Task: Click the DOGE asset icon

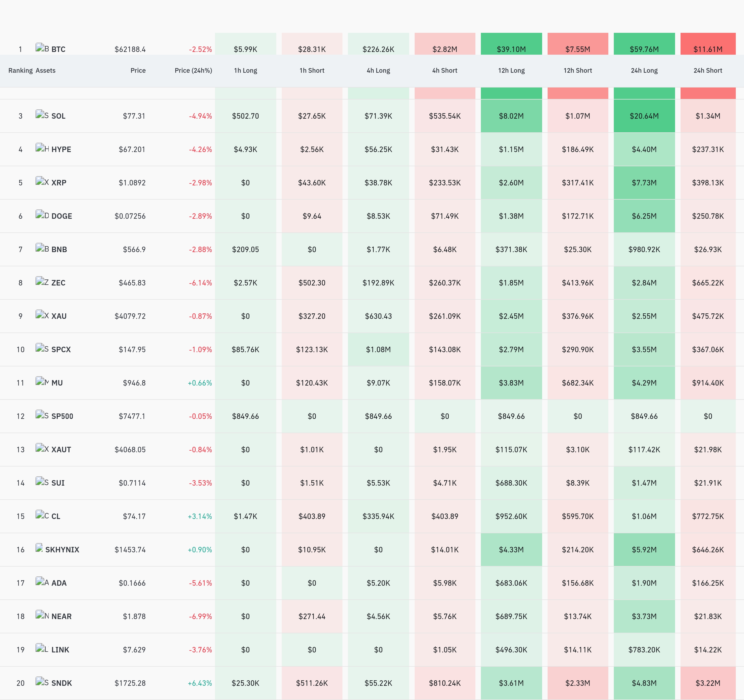Action: tap(42, 215)
